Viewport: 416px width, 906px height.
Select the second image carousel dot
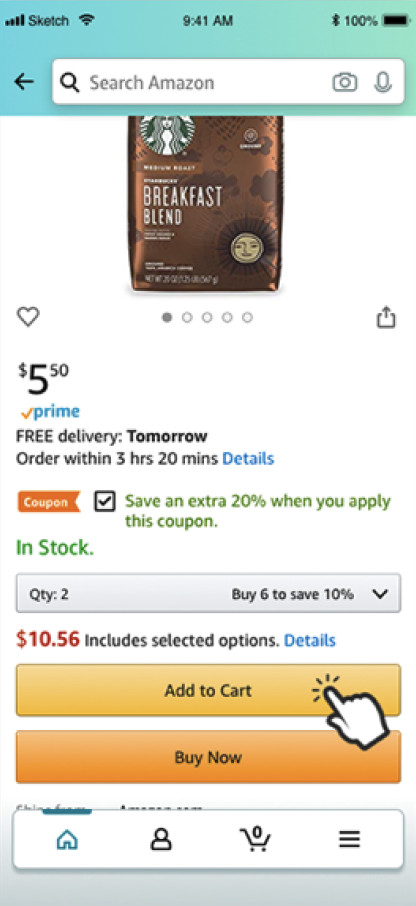[187, 317]
